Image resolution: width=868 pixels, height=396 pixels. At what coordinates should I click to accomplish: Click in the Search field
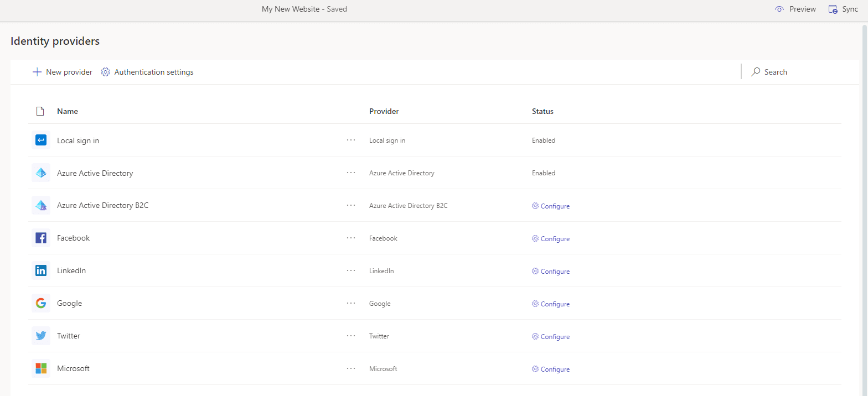pyautogui.click(x=797, y=72)
